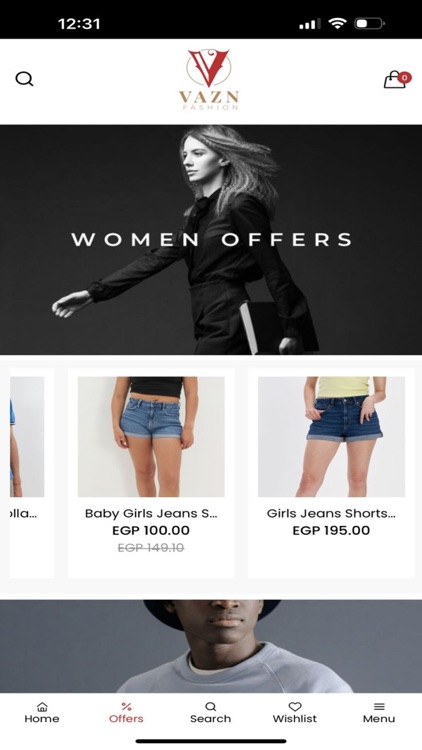
Task: Tap the battery icon in status bar
Action: (369, 23)
